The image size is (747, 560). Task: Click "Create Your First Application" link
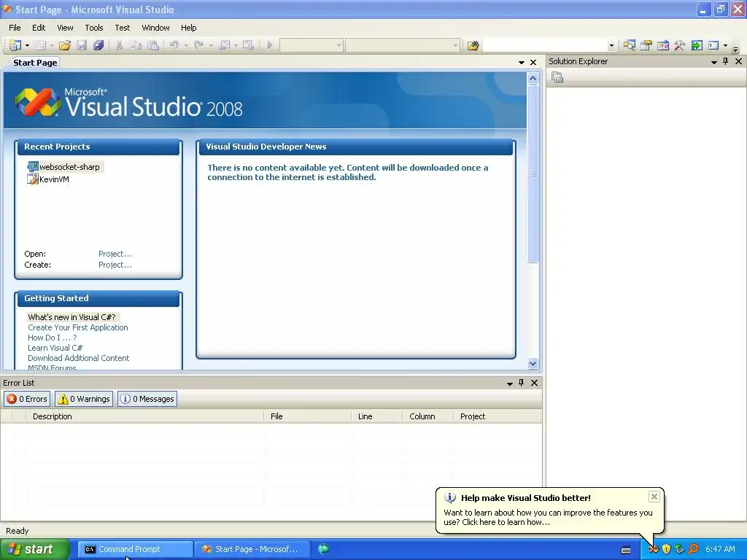coord(77,327)
